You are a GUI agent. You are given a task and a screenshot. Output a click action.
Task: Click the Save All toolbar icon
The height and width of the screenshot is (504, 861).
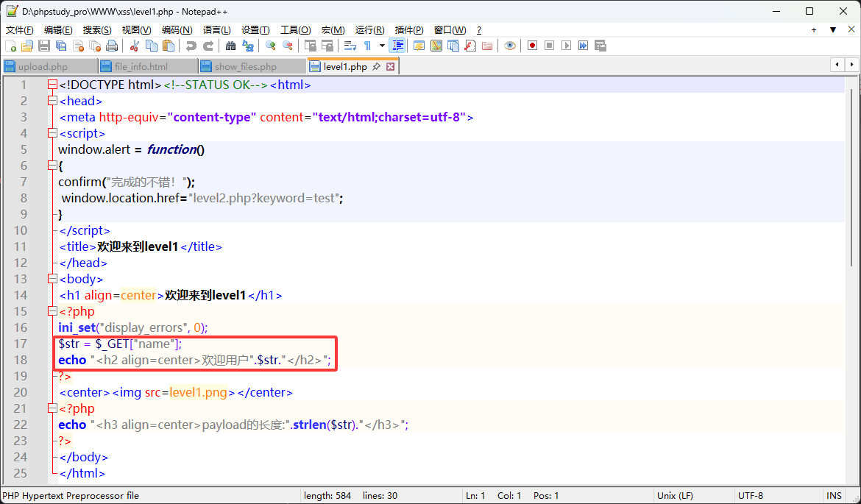pyautogui.click(x=61, y=46)
